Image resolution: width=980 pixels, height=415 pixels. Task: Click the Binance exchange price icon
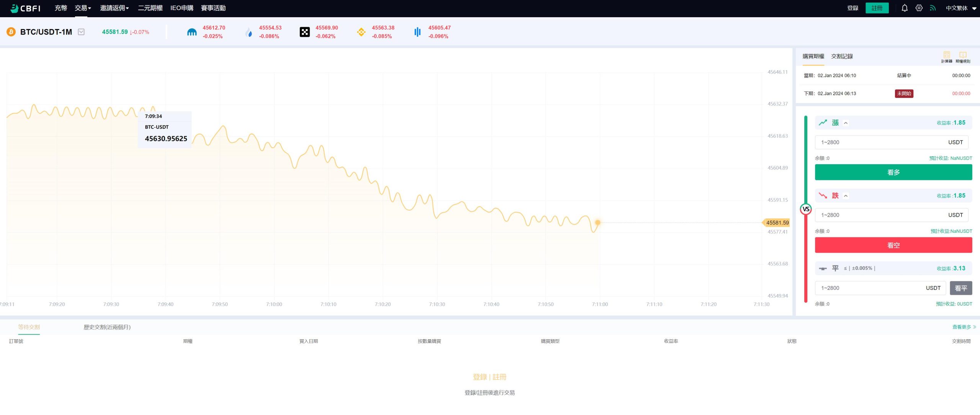coord(361,32)
